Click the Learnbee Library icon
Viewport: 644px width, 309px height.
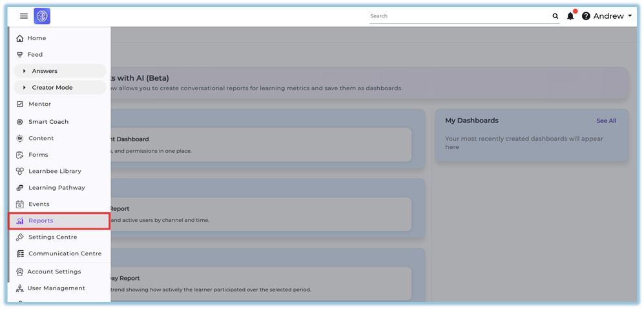[20, 172]
